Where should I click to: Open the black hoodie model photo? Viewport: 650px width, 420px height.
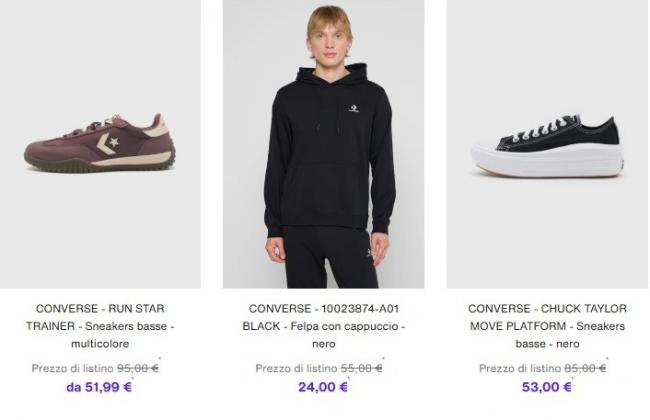click(x=323, y=144)
